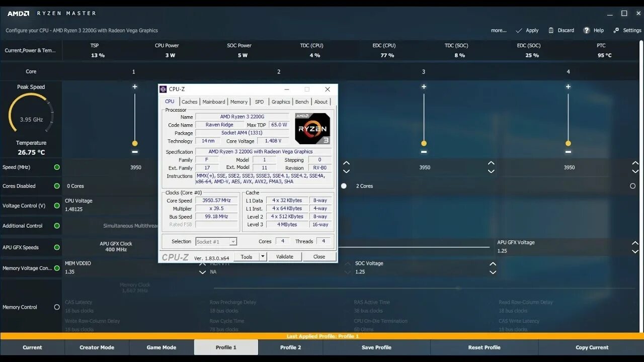Image resolution: width=644 pixels, height=362 pixels.
Task: Click the CPU Voltage 1.48125 value
Action: coord(74,209)
